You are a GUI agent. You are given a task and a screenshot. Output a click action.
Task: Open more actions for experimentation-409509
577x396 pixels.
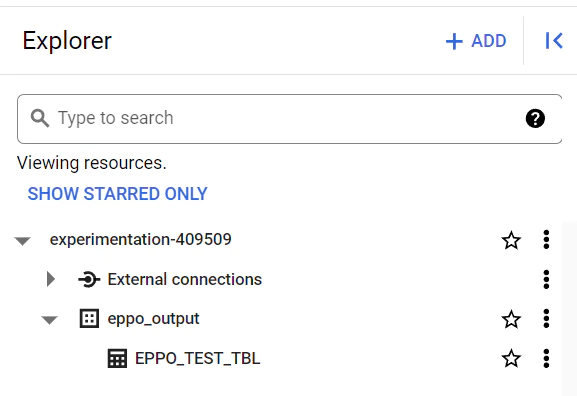pyautogui.click(x=546, y=240)
